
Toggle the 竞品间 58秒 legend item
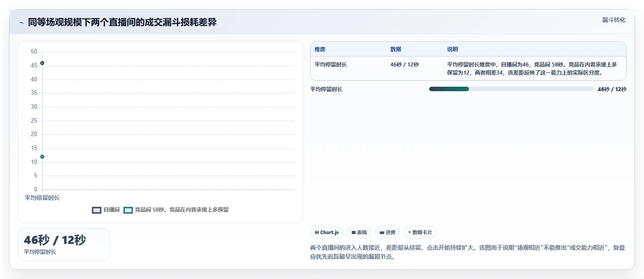coord(176,210)
